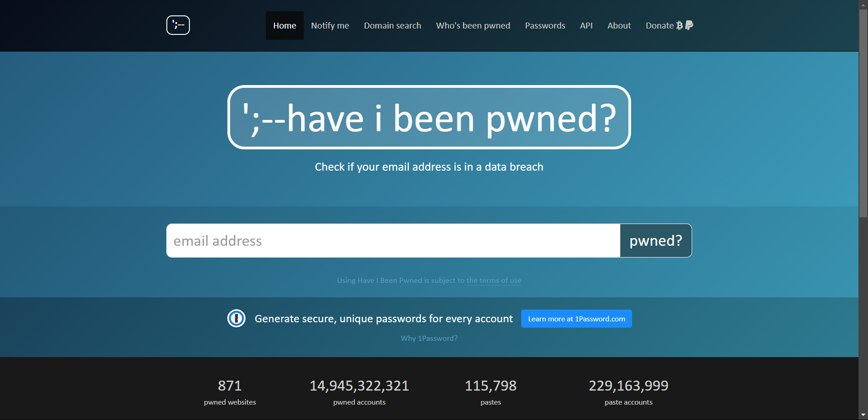868x420 pixels.
Task: Click the scrollbar up arrow
Action: click(863, 5)
